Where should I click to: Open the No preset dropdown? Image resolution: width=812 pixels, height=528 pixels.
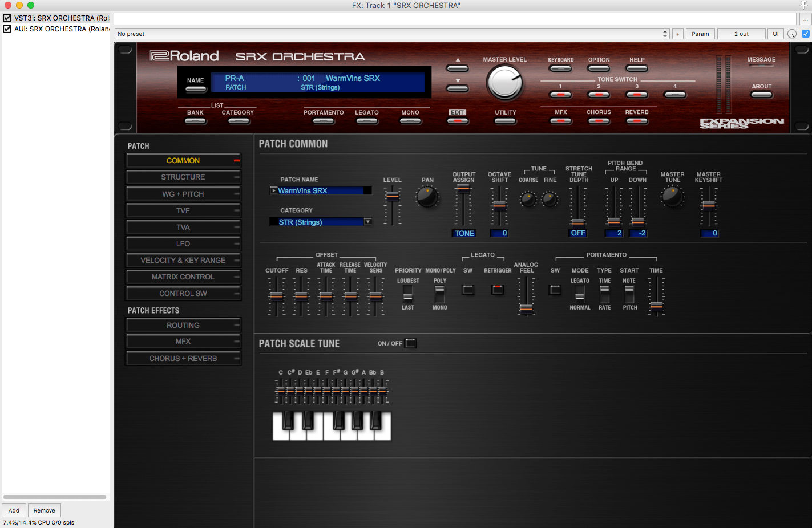tap(392, 34)
